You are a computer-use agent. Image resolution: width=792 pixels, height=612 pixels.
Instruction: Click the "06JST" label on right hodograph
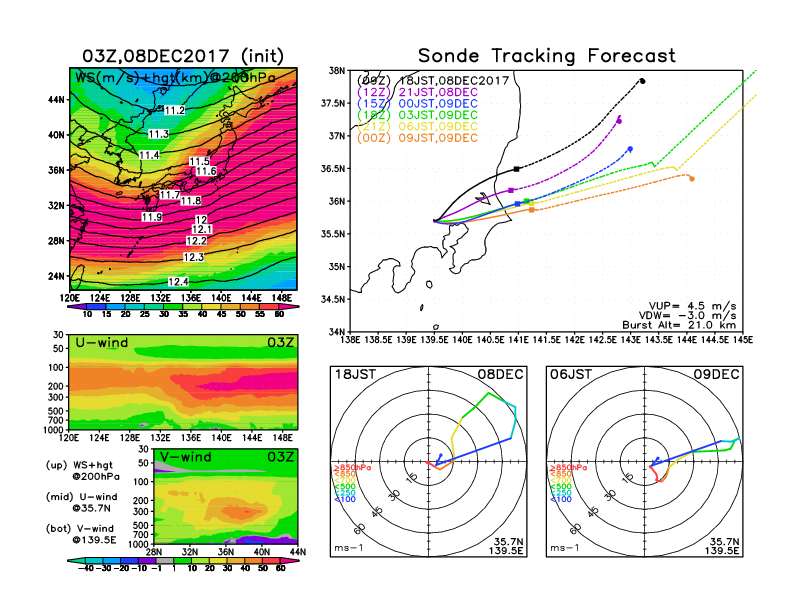[571, 374]
